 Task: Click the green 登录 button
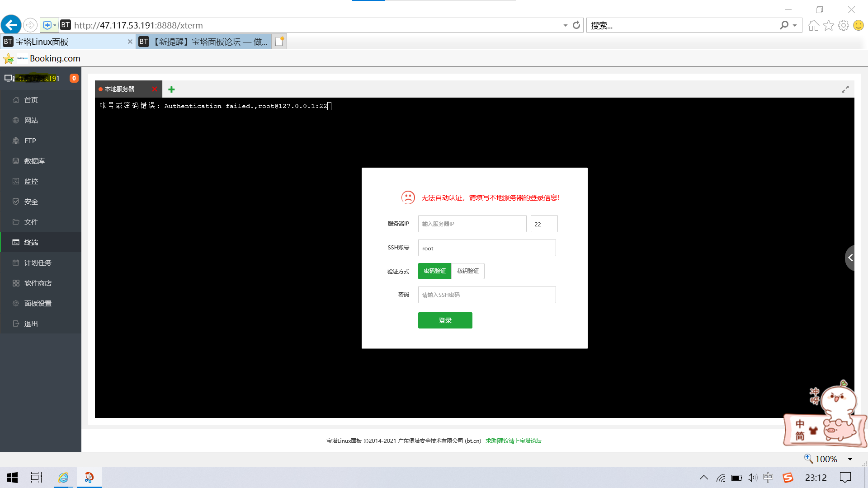pos(445,320)
